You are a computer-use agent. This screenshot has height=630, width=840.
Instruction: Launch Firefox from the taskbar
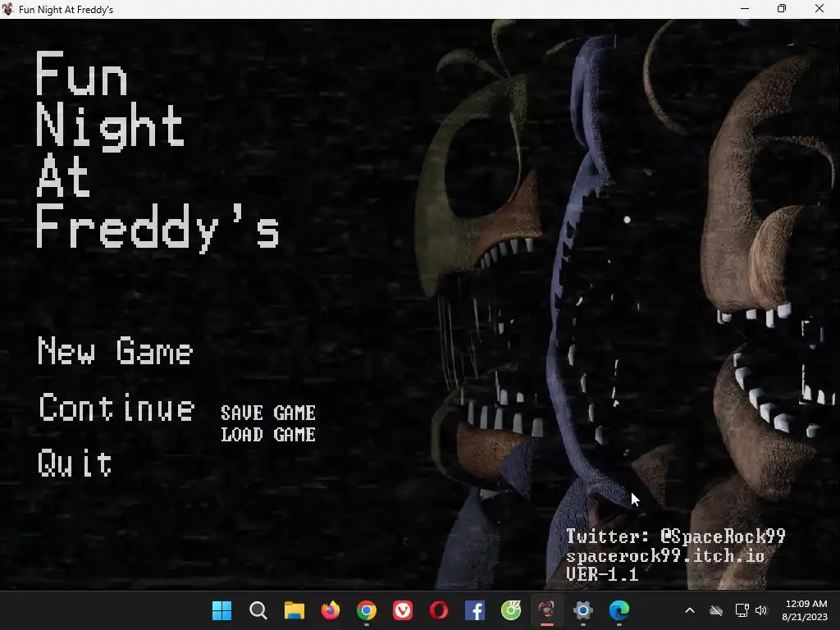[331, 610]
